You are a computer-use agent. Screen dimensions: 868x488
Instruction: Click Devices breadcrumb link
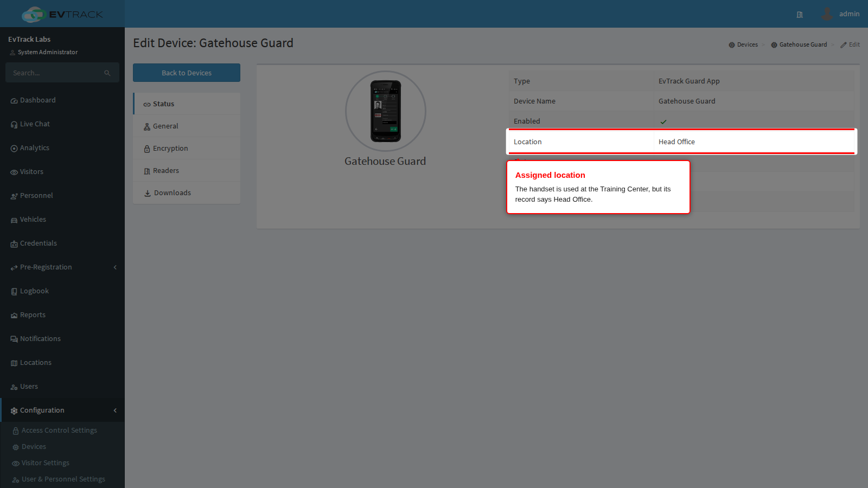pyautogui.click(x=743, y=44)
